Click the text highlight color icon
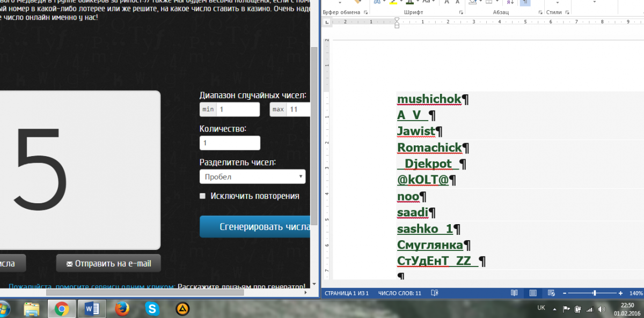Screen dimensions: 644x318 [x=393, y=2]
